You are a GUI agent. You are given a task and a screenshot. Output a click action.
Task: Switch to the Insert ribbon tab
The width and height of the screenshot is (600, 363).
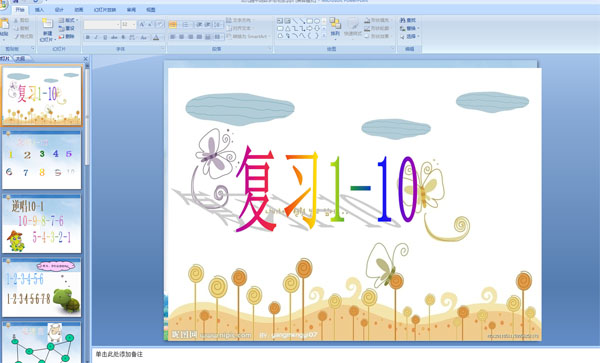click(x=39, y=10)
